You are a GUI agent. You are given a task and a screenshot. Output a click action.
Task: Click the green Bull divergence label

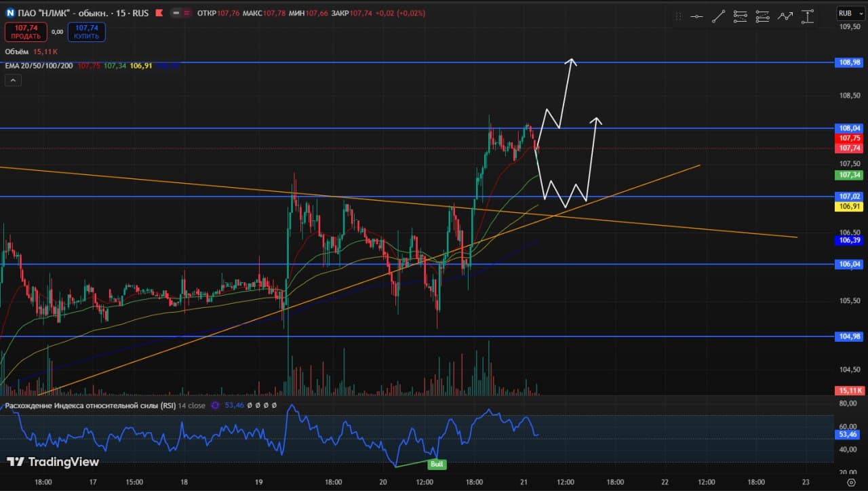[436, 465]
